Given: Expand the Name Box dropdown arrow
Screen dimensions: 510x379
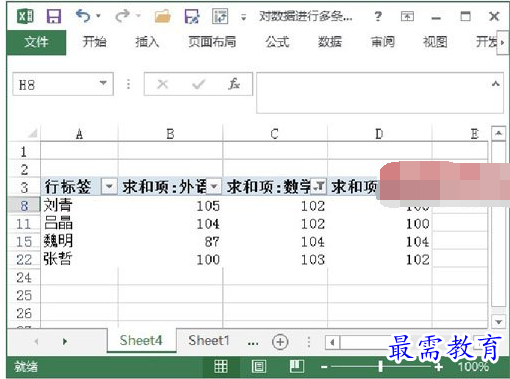Looking at the screenshot, I should [103, 83].
